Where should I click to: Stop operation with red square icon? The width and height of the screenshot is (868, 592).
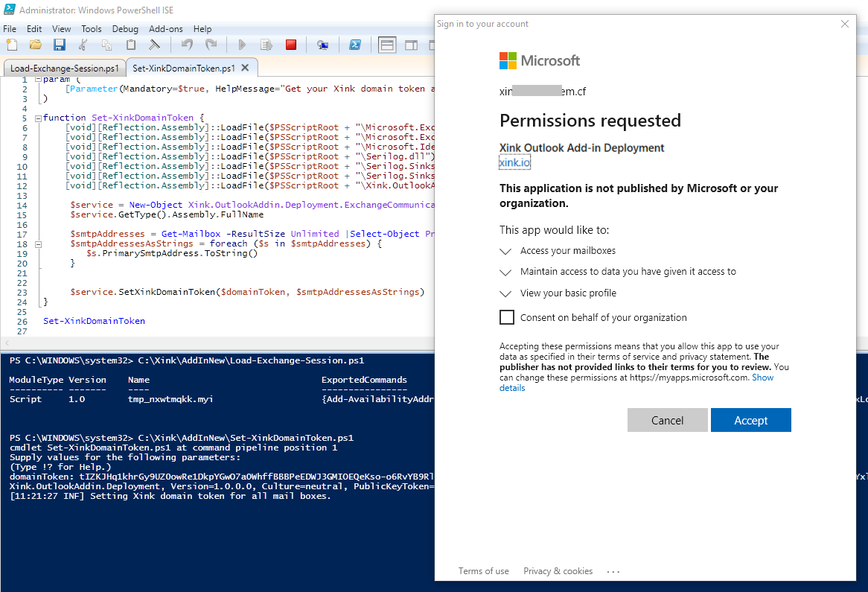coord(290,45)
